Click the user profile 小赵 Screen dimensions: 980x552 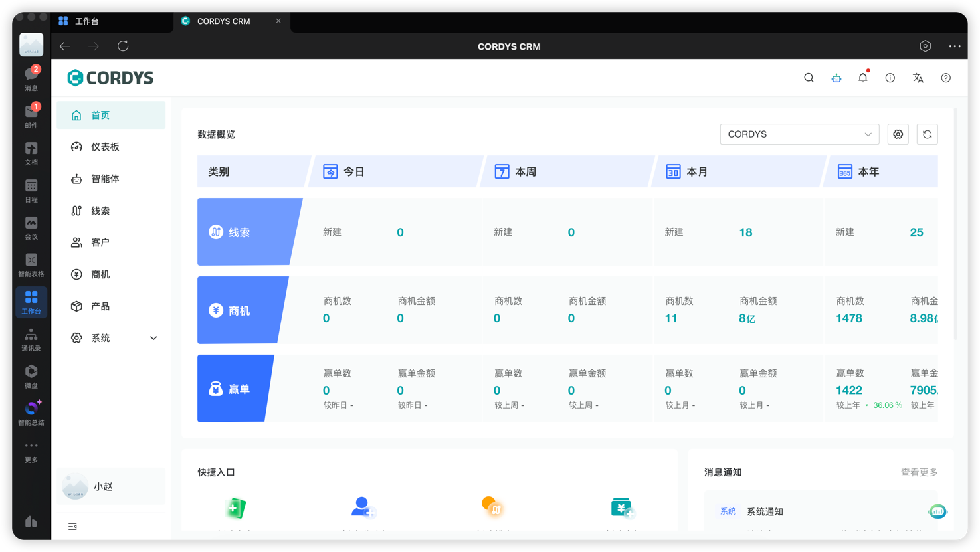pyautogui.click(x=93, y=486)
